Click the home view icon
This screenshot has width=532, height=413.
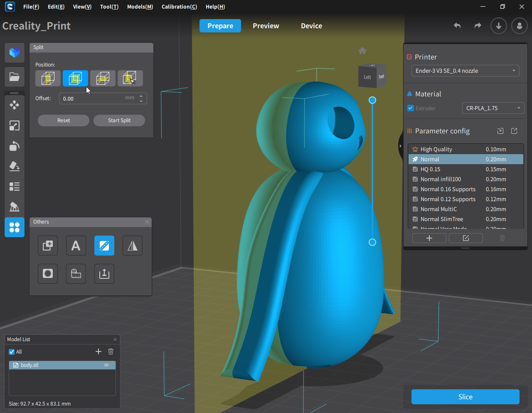pyautogui.click(x=362, y=51)
